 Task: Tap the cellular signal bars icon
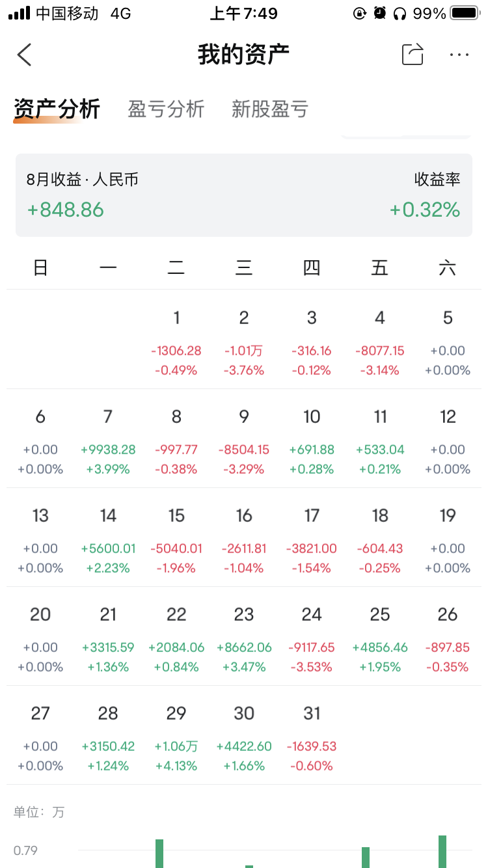click(19, 13)
